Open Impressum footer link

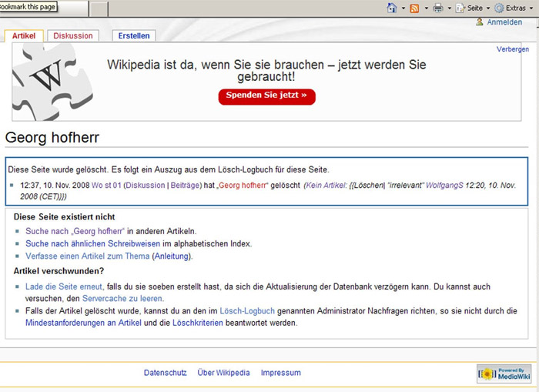pos(281,373)
